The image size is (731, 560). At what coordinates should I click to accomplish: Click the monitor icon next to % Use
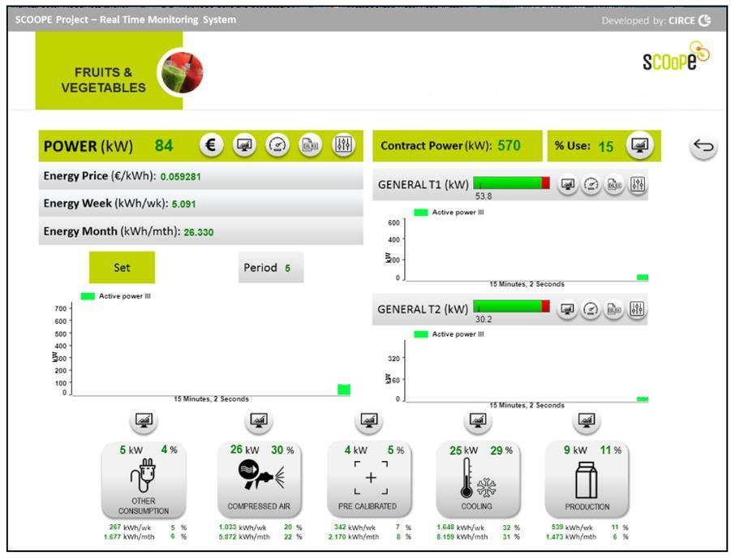pyautogui.click(x=639, y=145)
